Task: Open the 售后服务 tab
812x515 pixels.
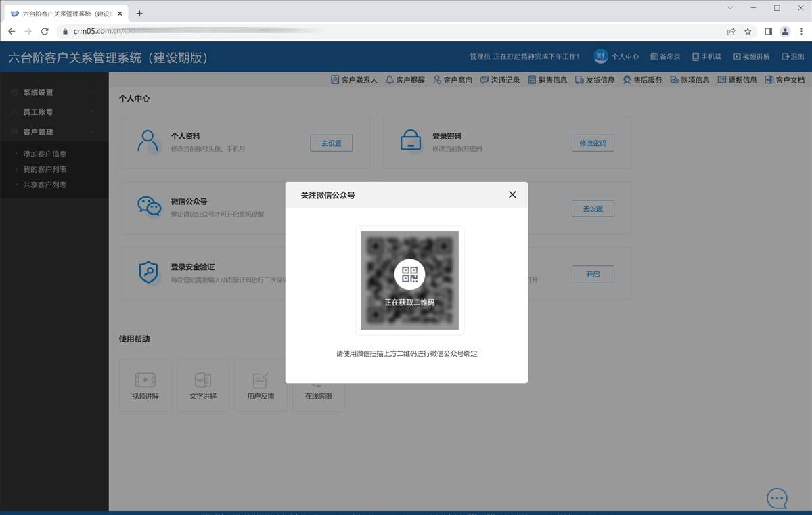Action: [642, 80]
